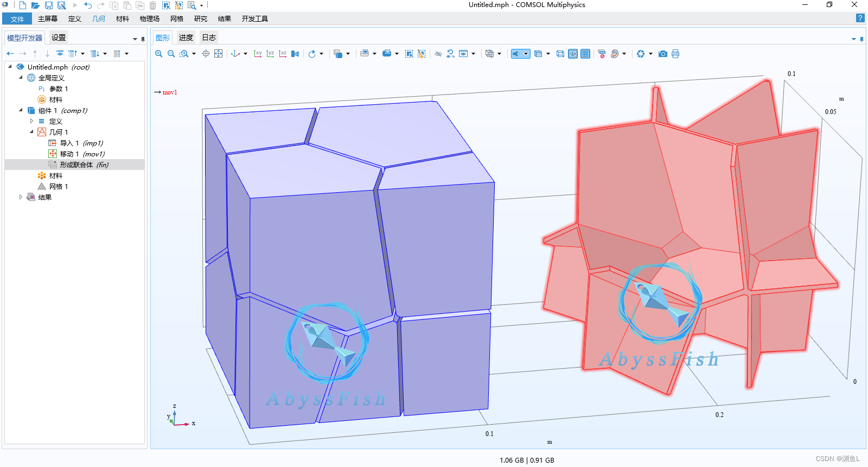Click Zoom Extents icon
This screenshot has height=467, width=868.
218,54
